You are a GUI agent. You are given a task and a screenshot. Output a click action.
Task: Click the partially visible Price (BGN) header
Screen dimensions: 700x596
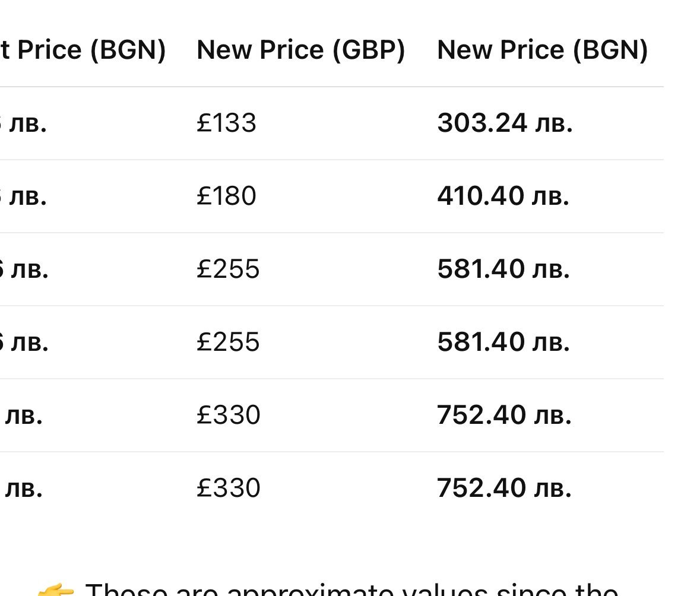(83, 49)
